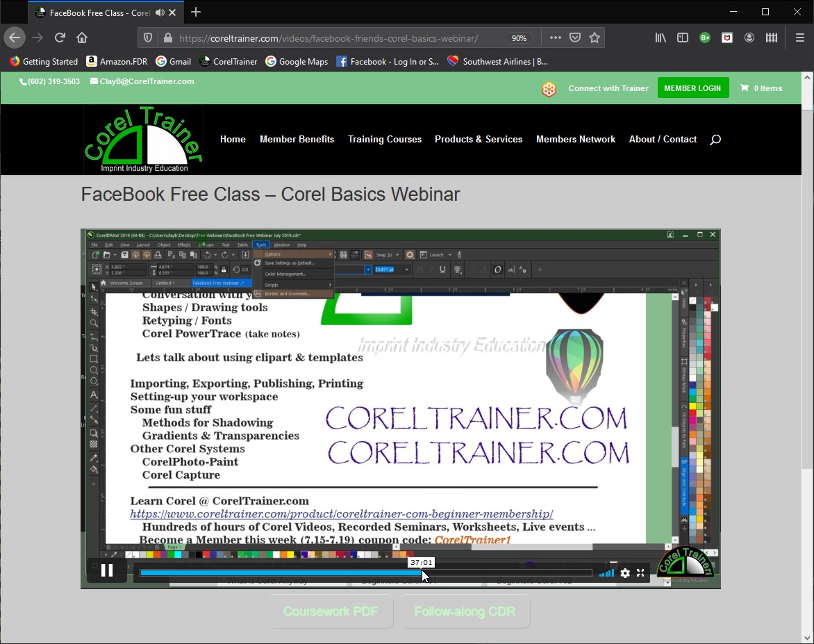Bookmark this page with the star
The image size is (814, 644).
(595, 38)
